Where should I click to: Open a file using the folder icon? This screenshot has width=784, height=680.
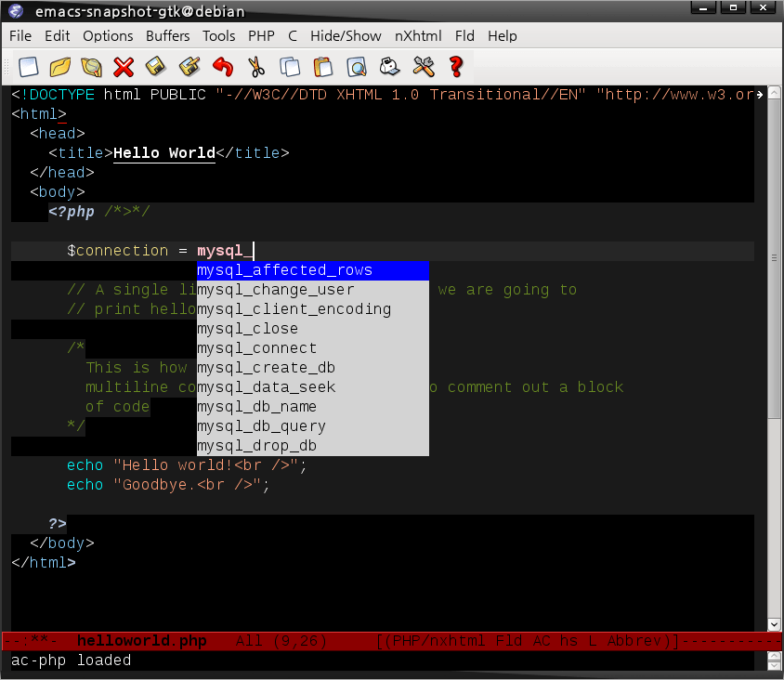(59, 67)
